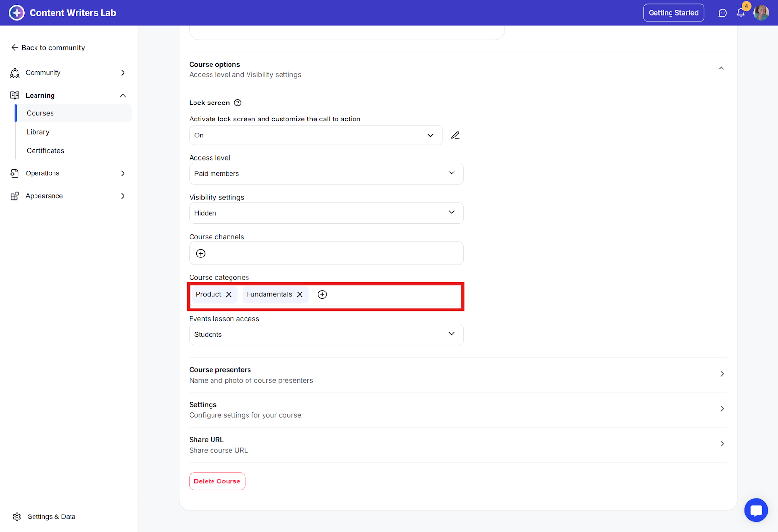Click the user profile avatar
The width and height of the screenshot is (778, 532).
(761, 13)
